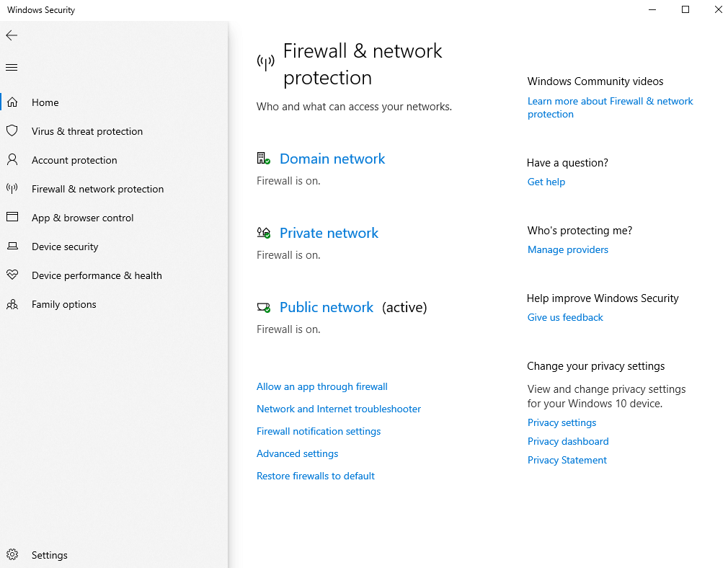Viewport: 728px width, 568px height.
Task: Navigate back using the arrow button
Action: click(x=12, y=35)
